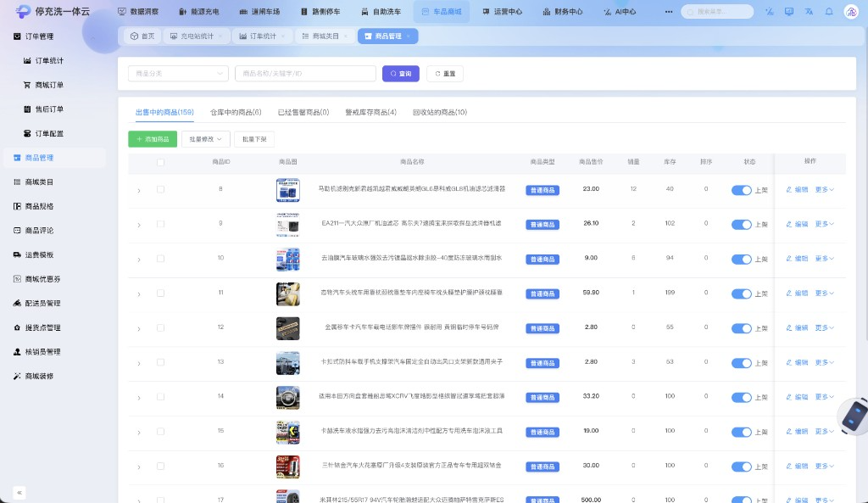Check the checkbox for product ID 12
This screenshot has width=868, height=503.
coord(160,328)
